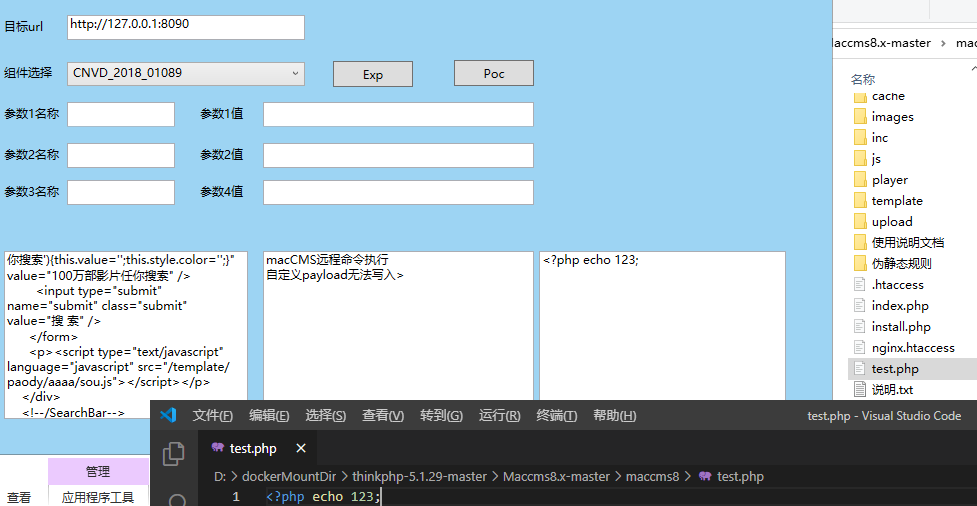The height and width of the screenshot is (506, 977).
Task: Select the player folder in File Explorer
Action: [890, 179]
